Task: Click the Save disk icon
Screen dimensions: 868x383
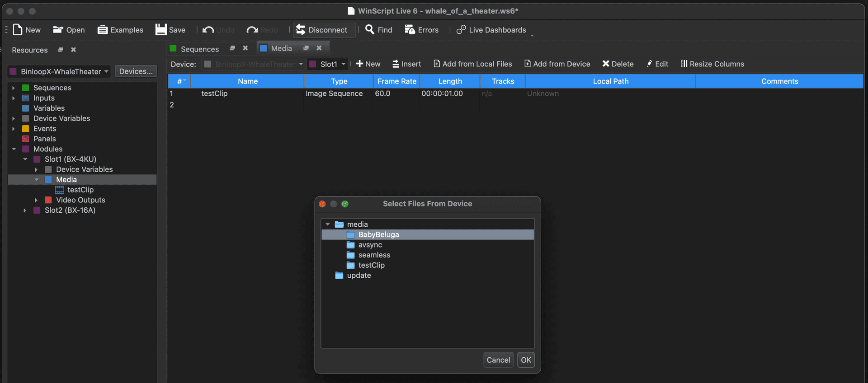Action: [x=161, y=30]
